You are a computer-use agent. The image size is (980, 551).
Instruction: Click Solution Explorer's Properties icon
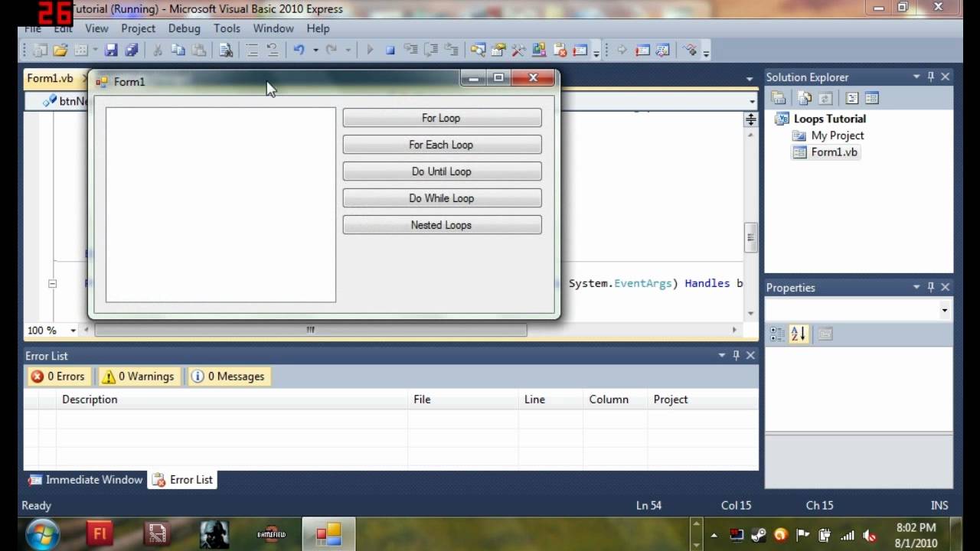pyautogui.click(x=779, y=98)
